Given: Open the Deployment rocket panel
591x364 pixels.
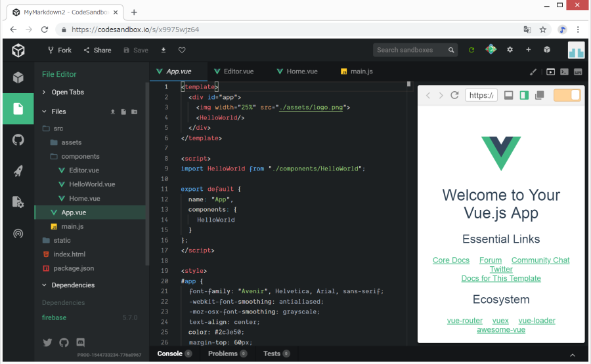Looking at the screenshot, I should coord(18,171).
